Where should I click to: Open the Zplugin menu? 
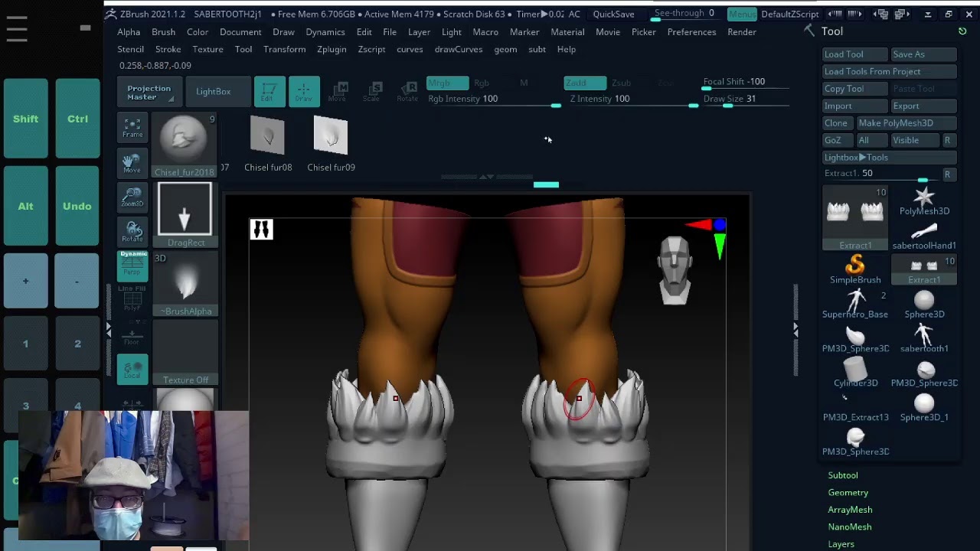point(332,49)
